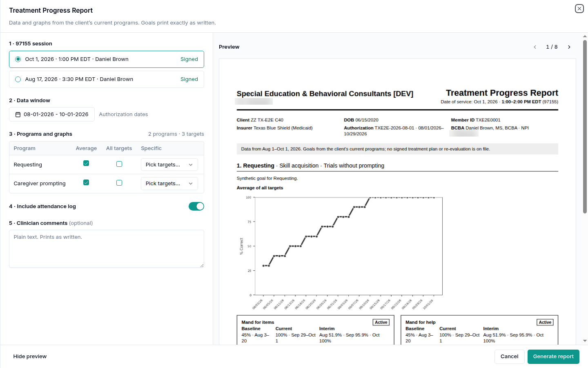588x368 pixels.
Task: Go to previous preview page
Action: (535, 47)
